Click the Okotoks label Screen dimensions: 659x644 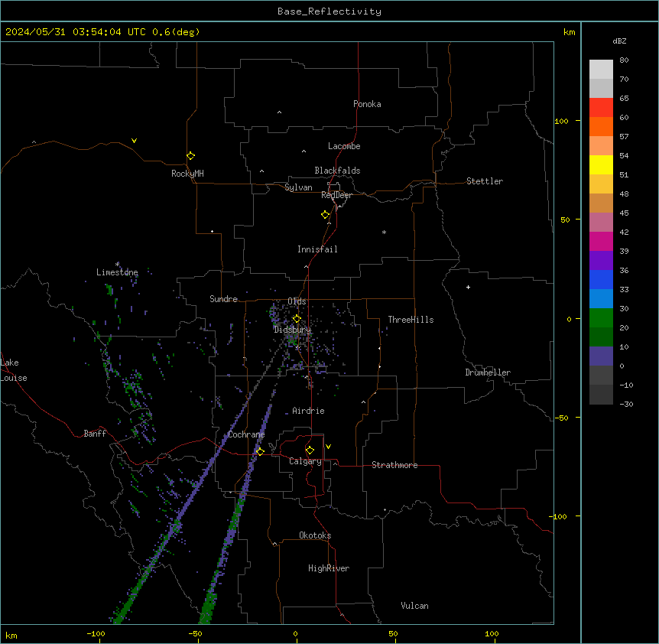(x=315, y=535)
